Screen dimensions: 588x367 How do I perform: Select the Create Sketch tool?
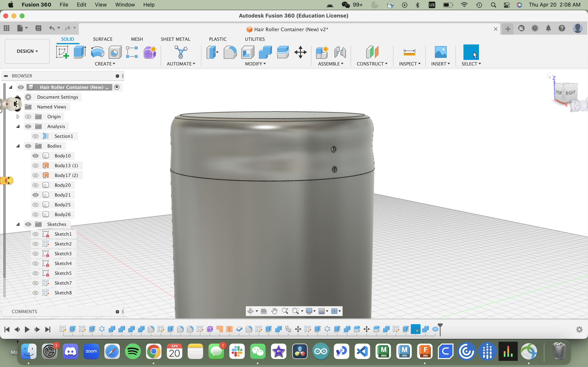62,52
